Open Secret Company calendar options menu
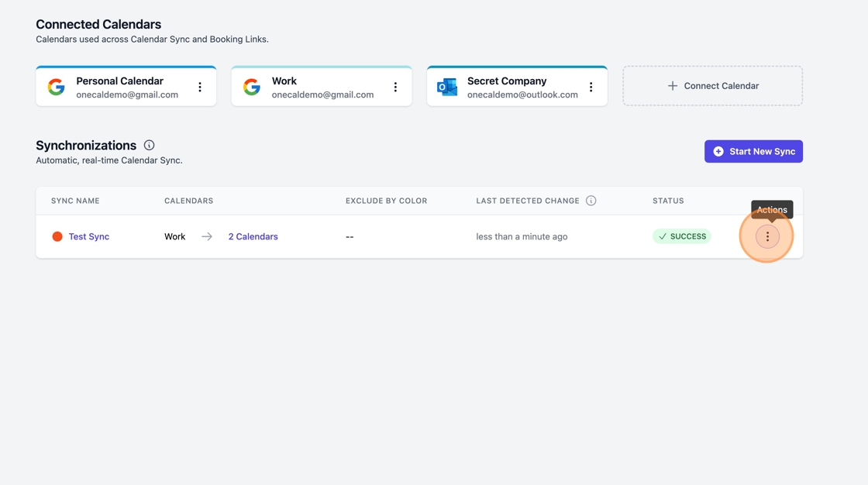This screenshot has height=485, width=868. coord(591,88)
